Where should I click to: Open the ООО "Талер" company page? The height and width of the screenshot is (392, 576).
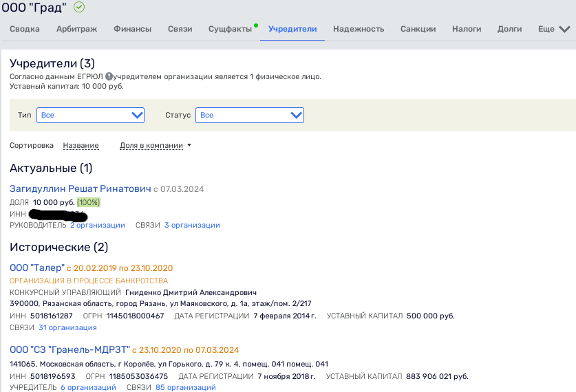[x=37, y=268]
